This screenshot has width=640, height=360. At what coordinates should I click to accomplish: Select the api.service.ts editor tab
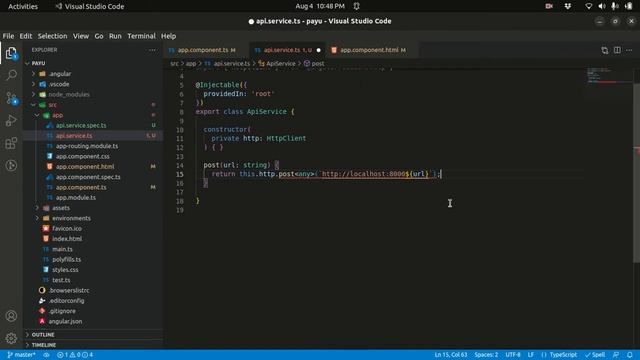[287, 50]
